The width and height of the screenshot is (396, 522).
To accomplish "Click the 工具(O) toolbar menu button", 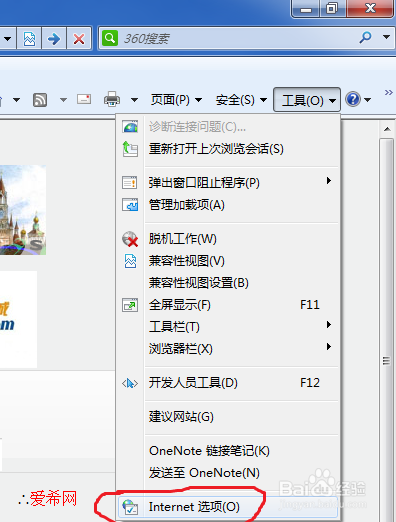I will 307,100.
